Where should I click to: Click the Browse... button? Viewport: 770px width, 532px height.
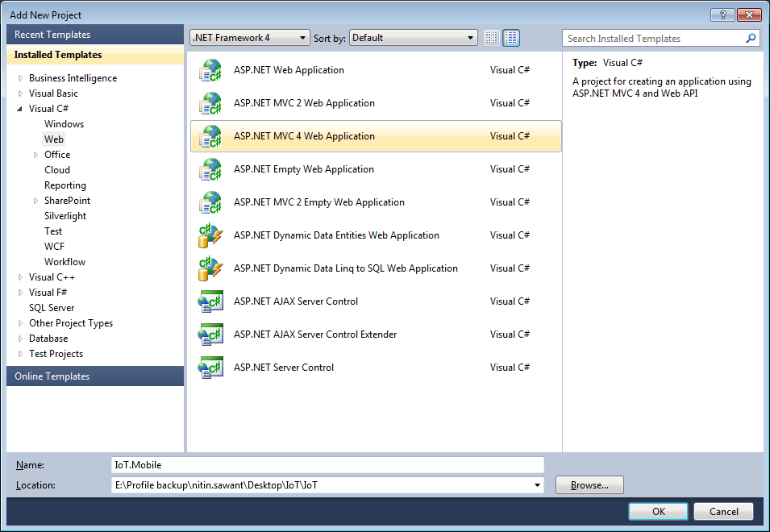[589, 485]
